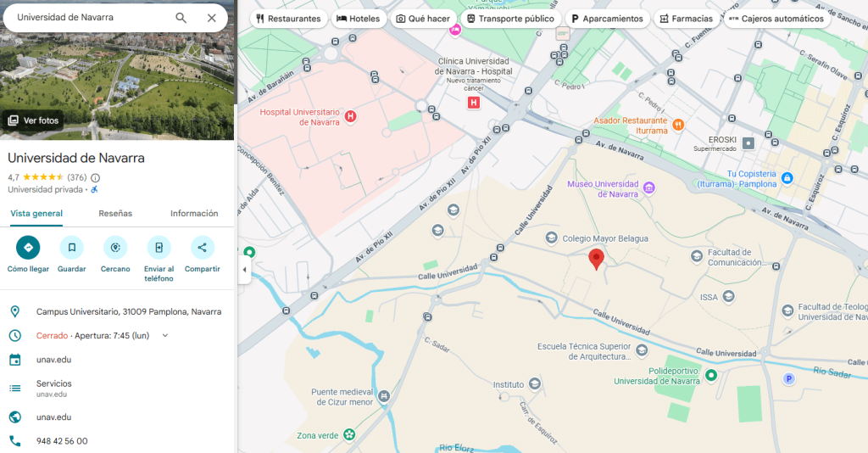Image resolution: width=868 pixels, height=453 pixels.
Task: Click Facultad de Teología marker
Action: (787, 311)
